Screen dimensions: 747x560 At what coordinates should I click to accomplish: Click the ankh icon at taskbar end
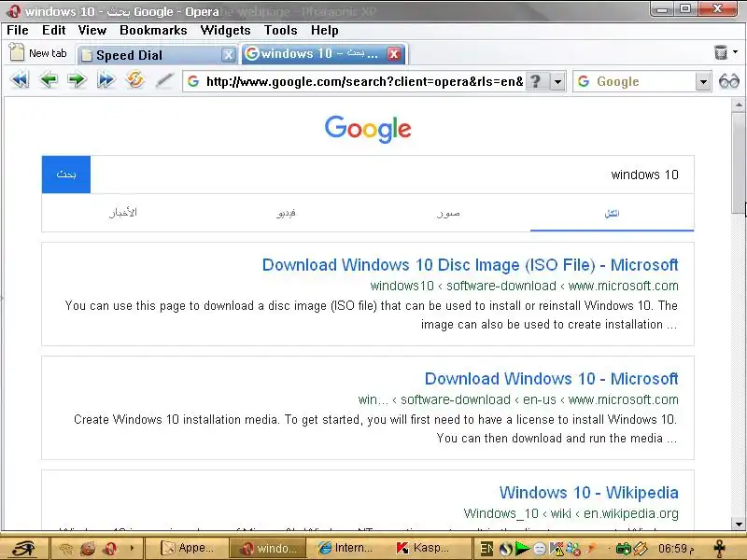(x=719, y=549)
